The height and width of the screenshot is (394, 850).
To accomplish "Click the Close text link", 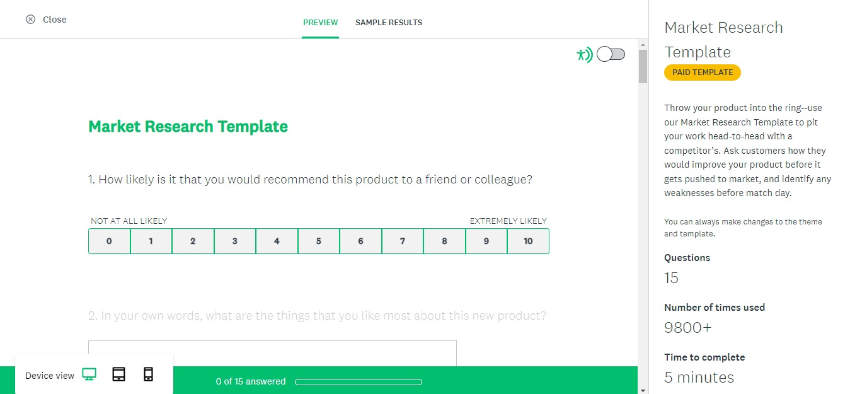I will tap(54, 20).
